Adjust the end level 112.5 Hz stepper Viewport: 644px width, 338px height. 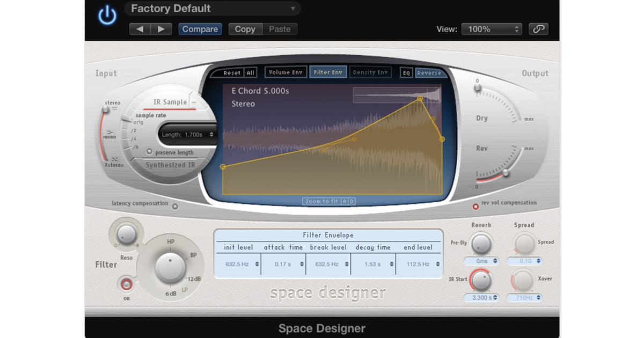pyautogui.click(x=438, y=264)
